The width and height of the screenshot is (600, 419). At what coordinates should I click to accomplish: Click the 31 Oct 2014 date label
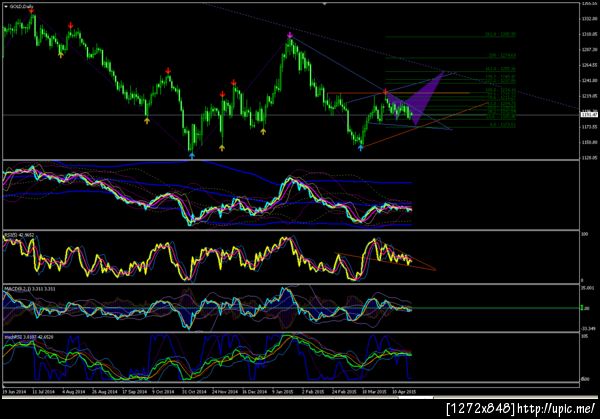pos(194,392)
